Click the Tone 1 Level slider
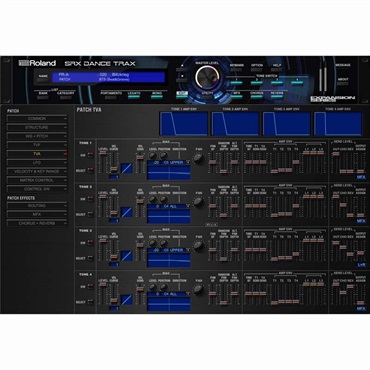The width and height of the screenshot is (370, 370). pos(103,162)
